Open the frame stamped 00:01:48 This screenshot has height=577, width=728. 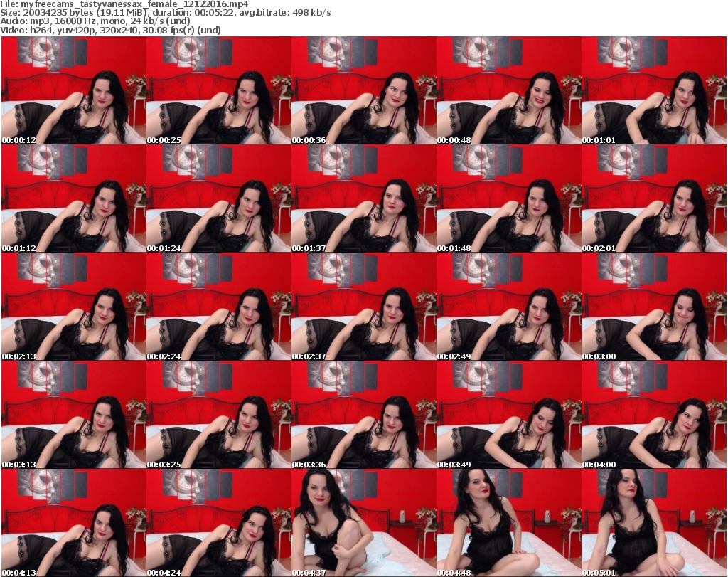click(508, 198)
